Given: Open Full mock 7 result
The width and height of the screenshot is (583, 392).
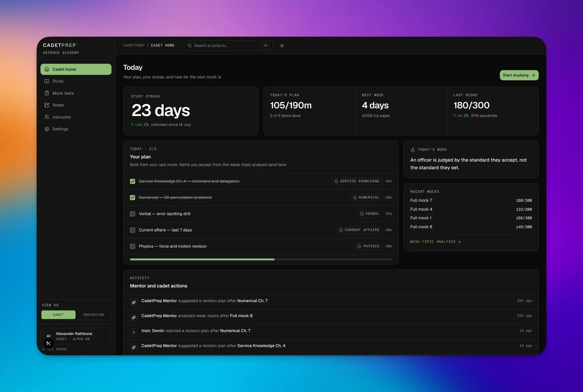Looking at the screenshot, I should click(471, 201).
